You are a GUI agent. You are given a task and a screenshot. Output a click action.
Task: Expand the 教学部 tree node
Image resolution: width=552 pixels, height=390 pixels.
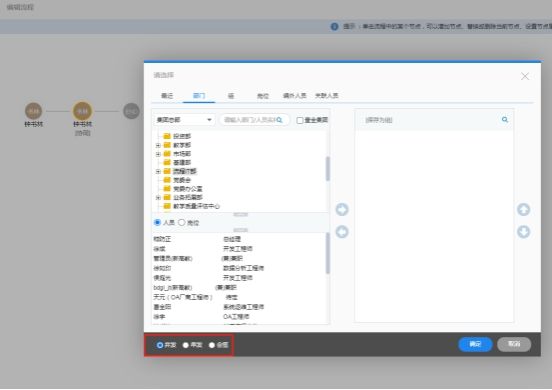(x=158, y=145)
